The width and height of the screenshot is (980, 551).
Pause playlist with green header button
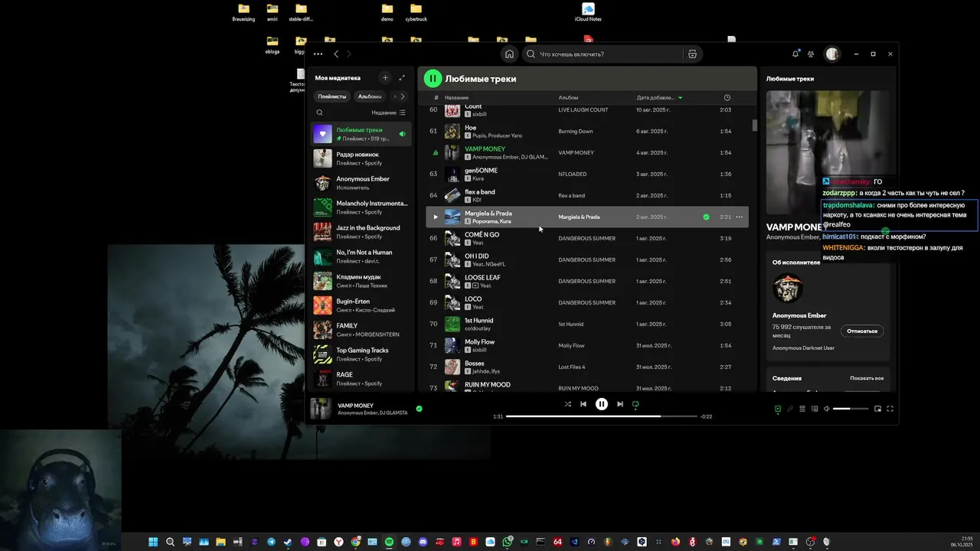(433, 78)
